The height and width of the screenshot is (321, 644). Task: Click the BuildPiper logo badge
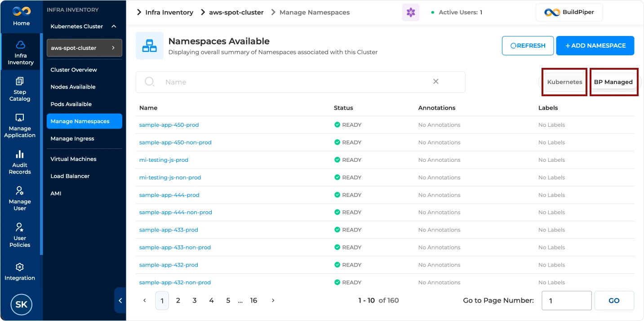569,13
